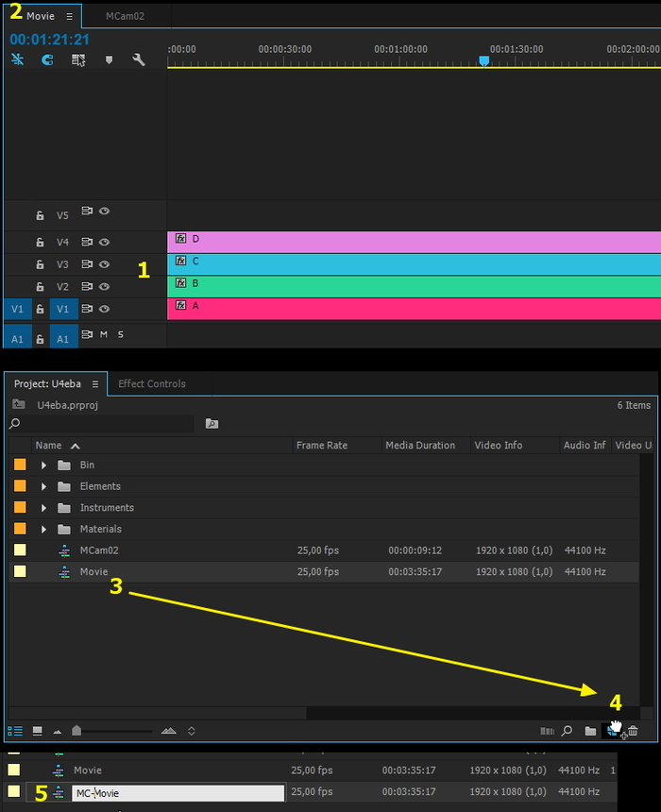
Task: Click the trash icon to clear the selection
Action: 633,731
